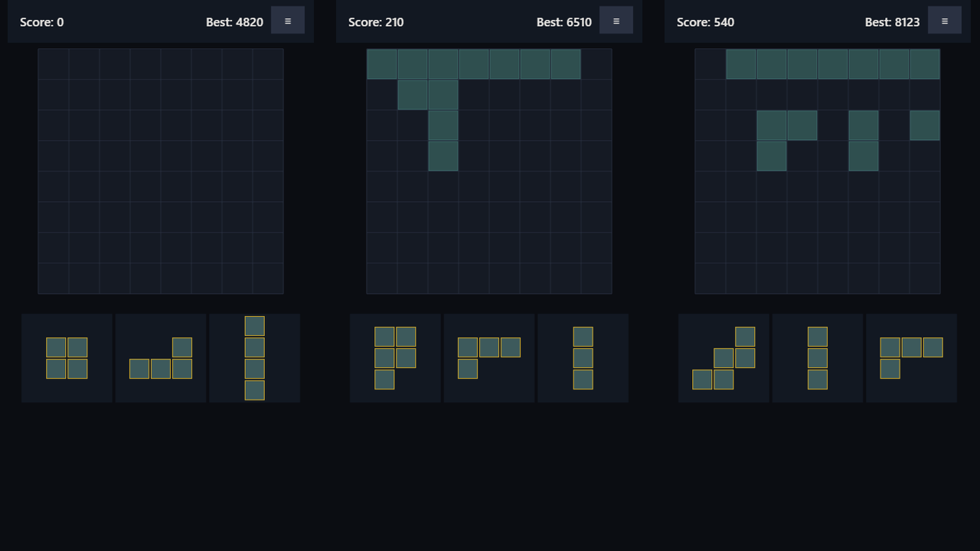980x551 pixels.
Task: Pick the 2x2 square block piece
Action: coord(67,358)
